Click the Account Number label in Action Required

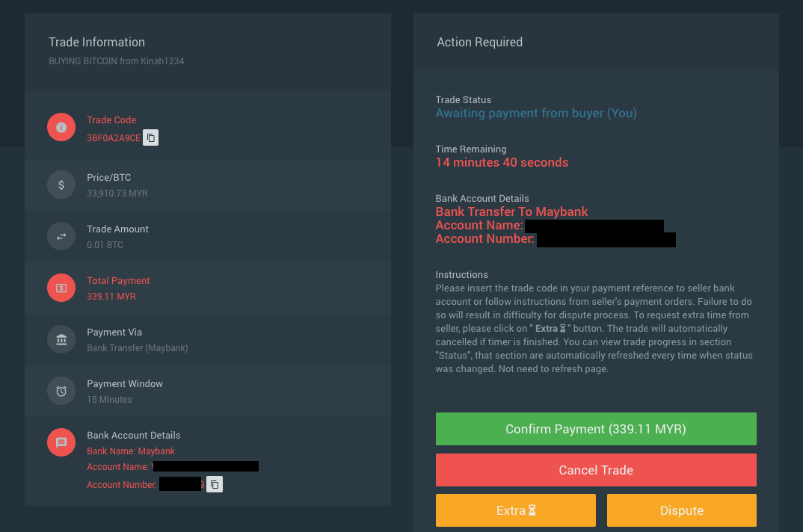pos(484,238)
